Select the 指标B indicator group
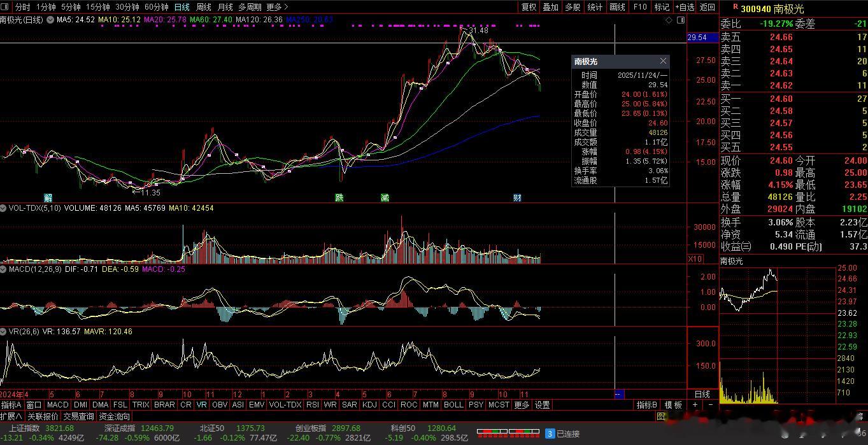Screen dimensions: 868x445 [647, 405]
